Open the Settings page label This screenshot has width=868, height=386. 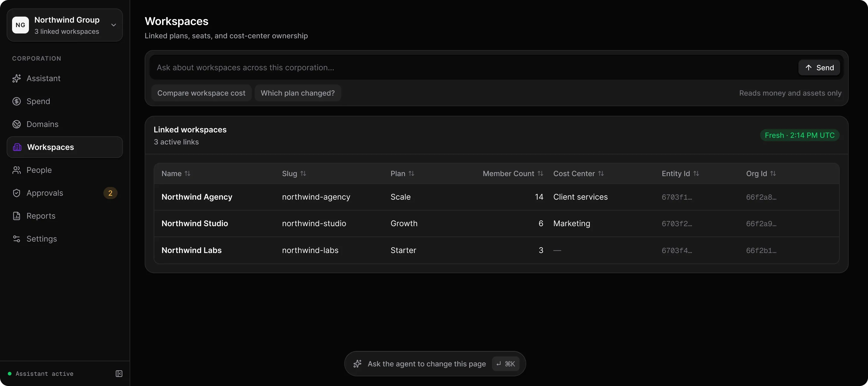42,239
